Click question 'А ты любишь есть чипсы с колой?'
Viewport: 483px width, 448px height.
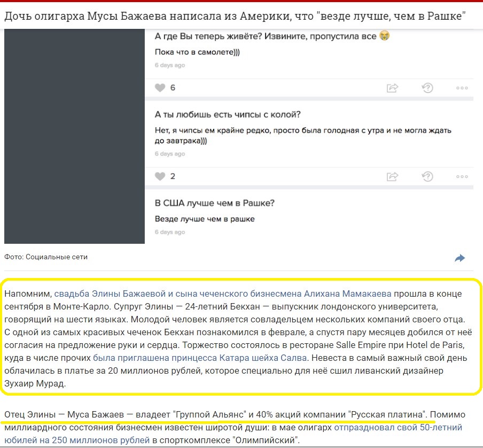228,114
